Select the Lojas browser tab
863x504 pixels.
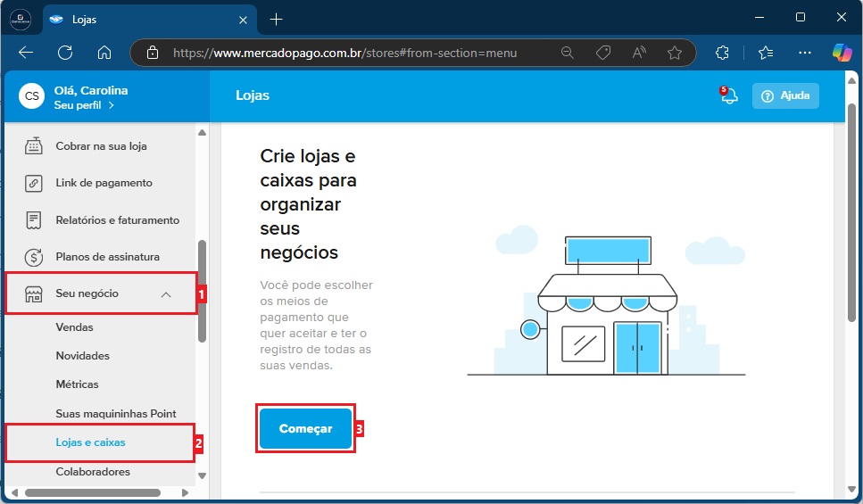pos(150,20)
